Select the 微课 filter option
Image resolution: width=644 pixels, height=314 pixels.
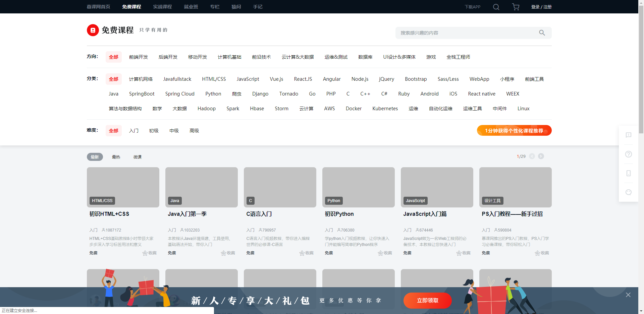(x=137, y=156)
